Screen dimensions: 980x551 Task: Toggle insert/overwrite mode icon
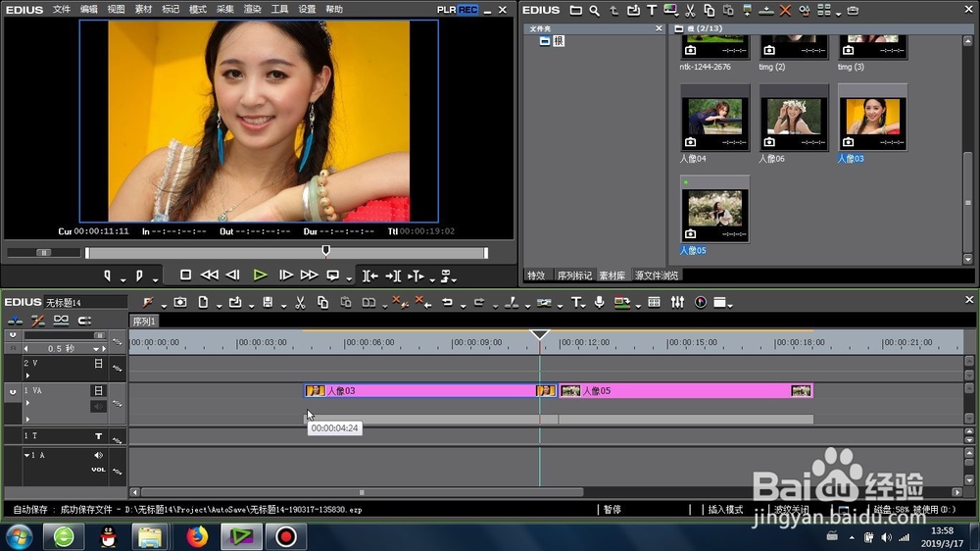click(x=15, y=321)
